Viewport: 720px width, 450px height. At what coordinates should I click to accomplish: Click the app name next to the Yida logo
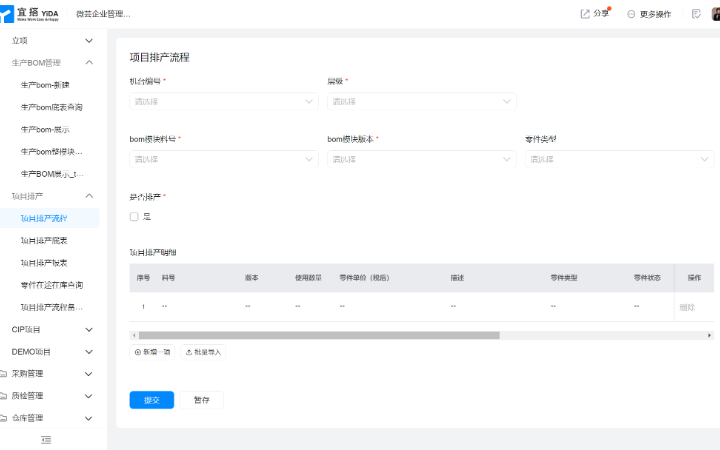(103, 14)
